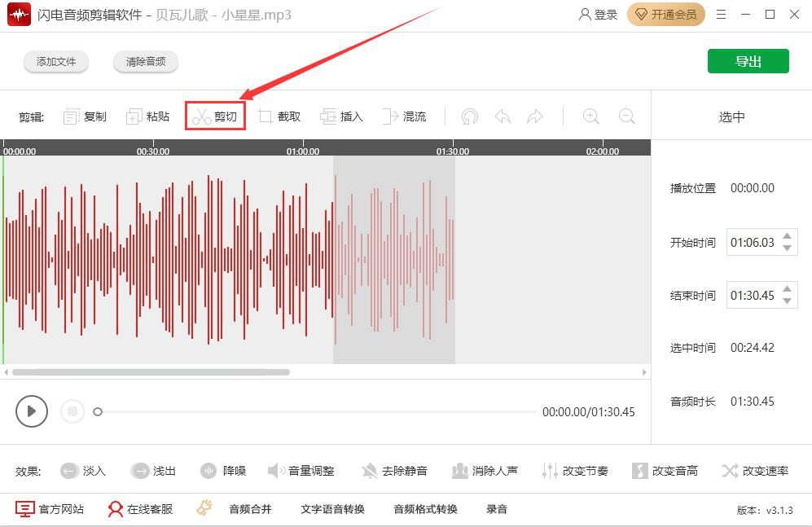812x527 pixels.
Task: Click the Copy (复制) tool
Action: tap(85, 116)
